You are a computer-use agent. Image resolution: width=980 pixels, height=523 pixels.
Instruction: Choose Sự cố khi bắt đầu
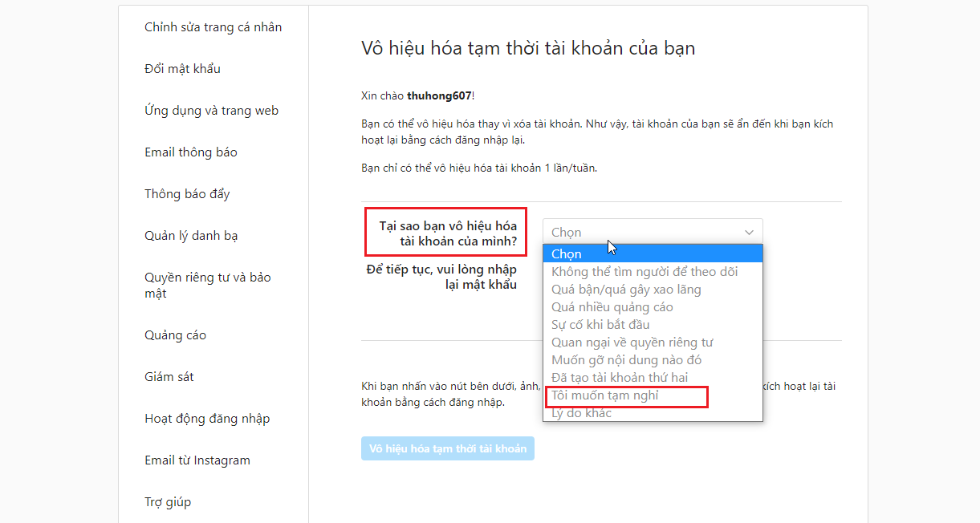click(x=653, y=325)
